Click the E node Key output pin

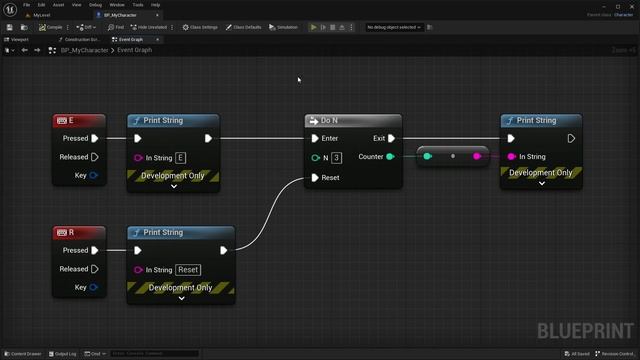(x=93, y=176)
